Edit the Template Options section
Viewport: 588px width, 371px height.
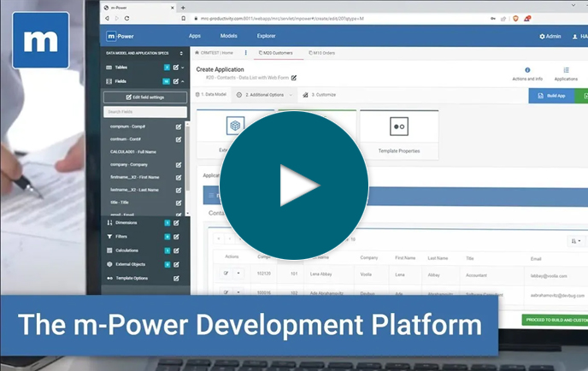tap(176, 279)
